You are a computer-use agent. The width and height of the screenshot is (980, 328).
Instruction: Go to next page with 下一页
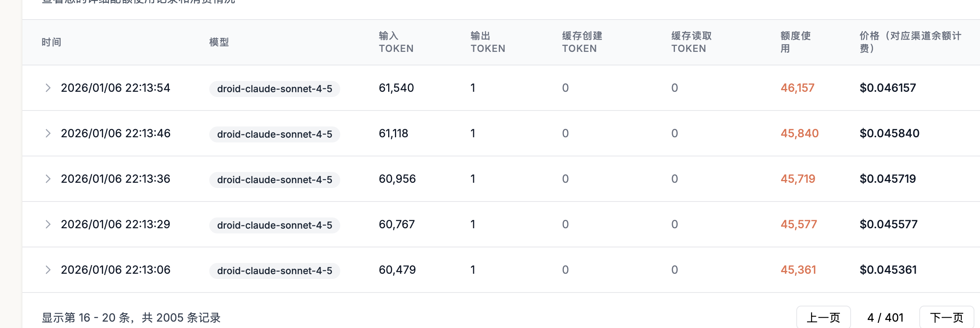pyautogui.click(x=946, y=318)
